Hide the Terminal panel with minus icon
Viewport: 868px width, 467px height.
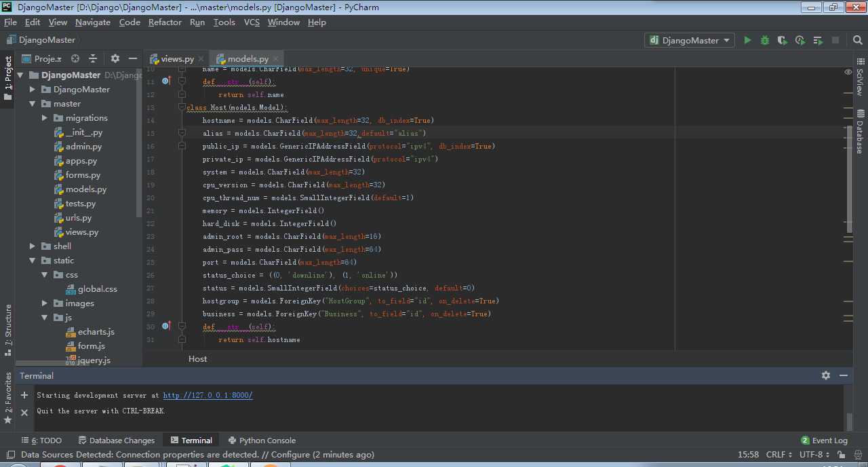click(844, 375)
